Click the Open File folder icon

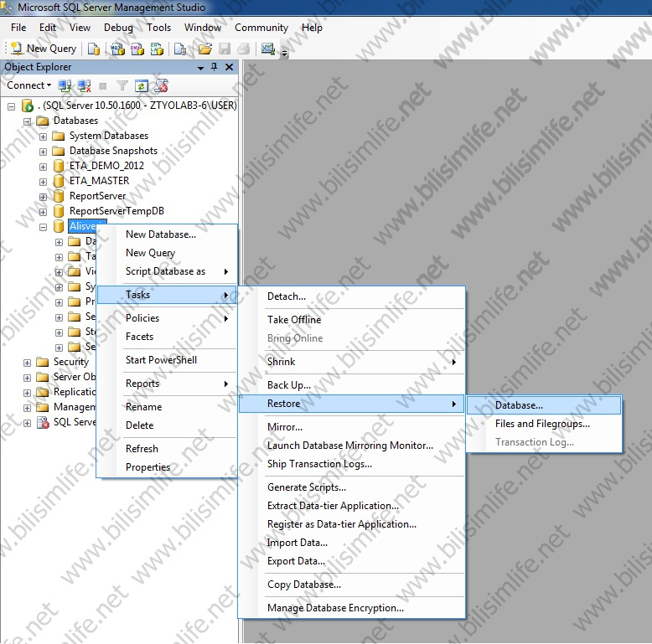click(x=204, y=49)
